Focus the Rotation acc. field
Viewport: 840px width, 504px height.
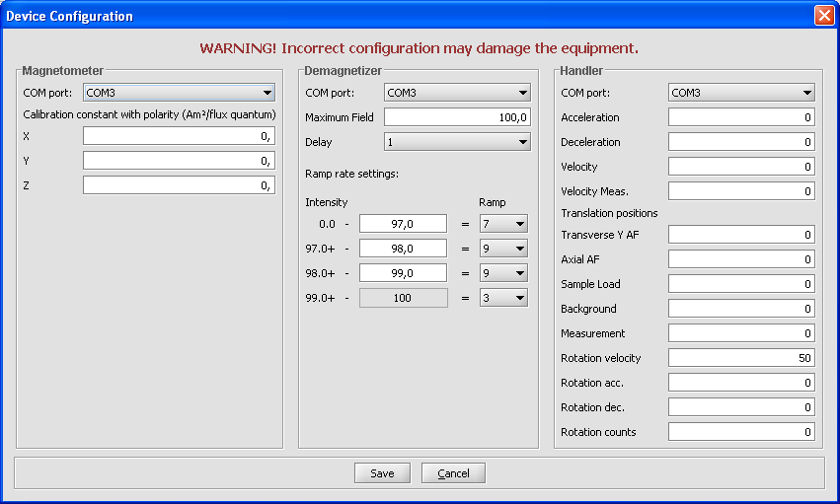coord(741,382)
